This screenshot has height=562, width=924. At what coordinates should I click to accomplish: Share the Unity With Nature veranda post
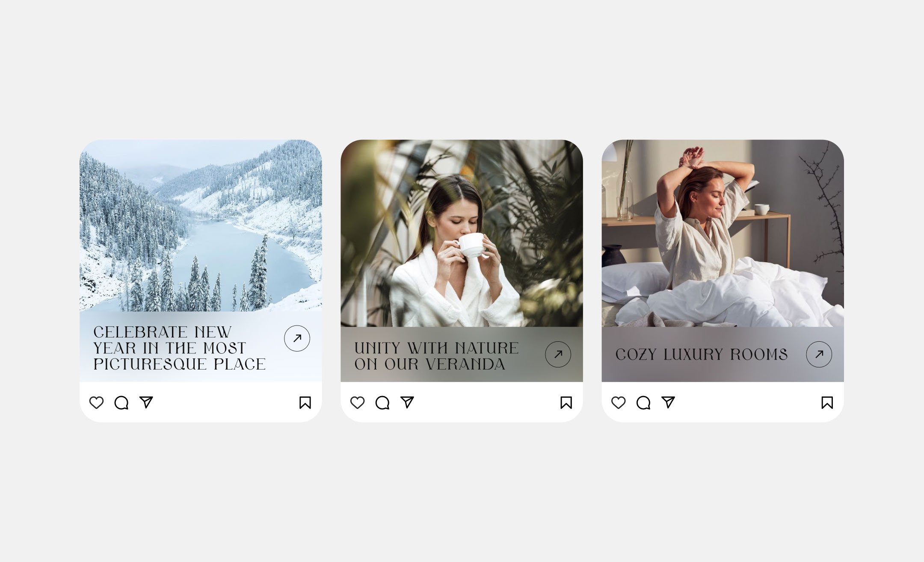(407, 402)
